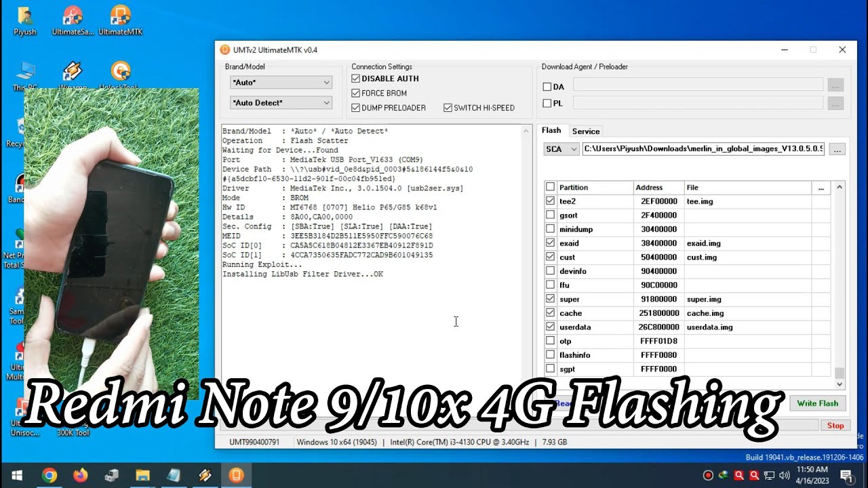Select the 2EF00000 address cell
This screenshot has width=868, height=488.
[658, 201]
